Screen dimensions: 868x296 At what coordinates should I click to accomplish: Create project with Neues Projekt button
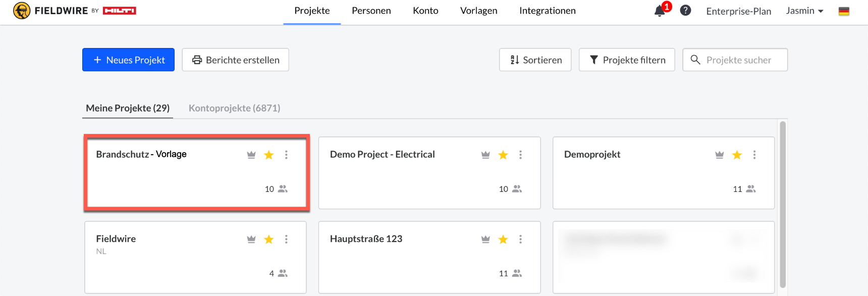(x=128, y=60)
